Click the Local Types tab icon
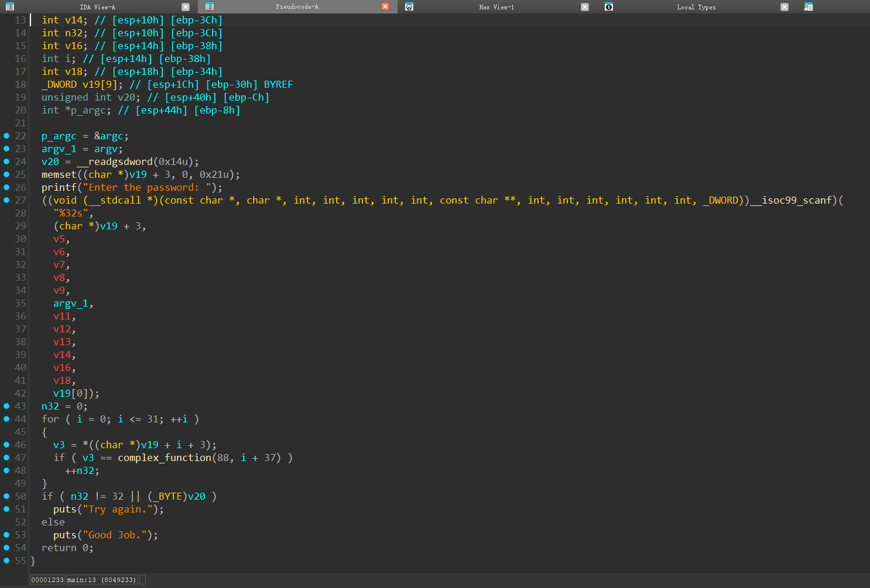The height and width of the screenshot is (588, 870). [609, 7]
